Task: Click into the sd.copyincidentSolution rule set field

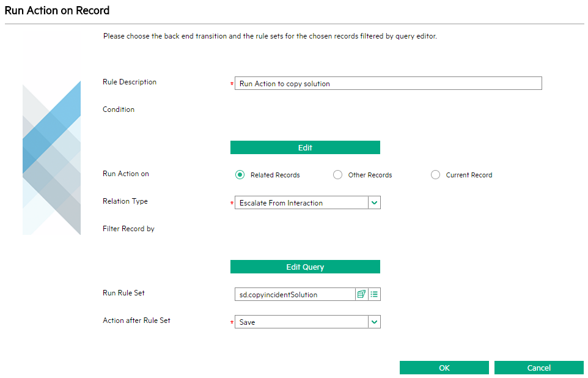Action: (x=295, y=294)
